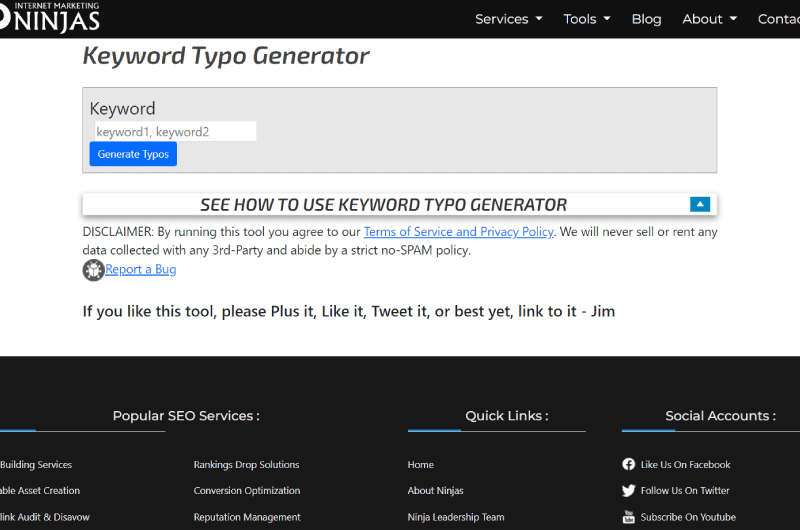Open the Link Audit & Disavow footer link
The width and height of the screenshot is (800, 530).
click(45, 517)
